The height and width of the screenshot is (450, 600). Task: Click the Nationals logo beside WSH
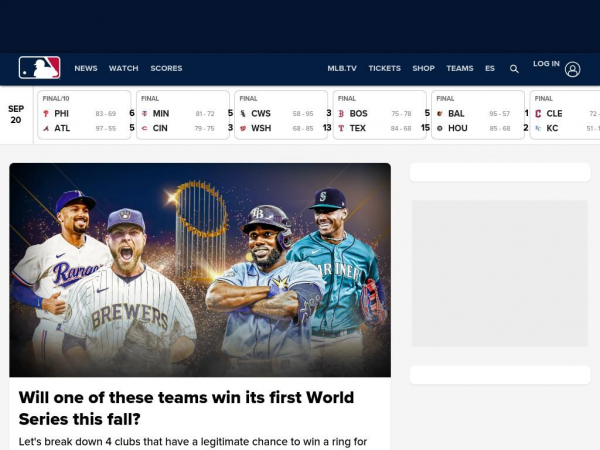tap(243, 128)
